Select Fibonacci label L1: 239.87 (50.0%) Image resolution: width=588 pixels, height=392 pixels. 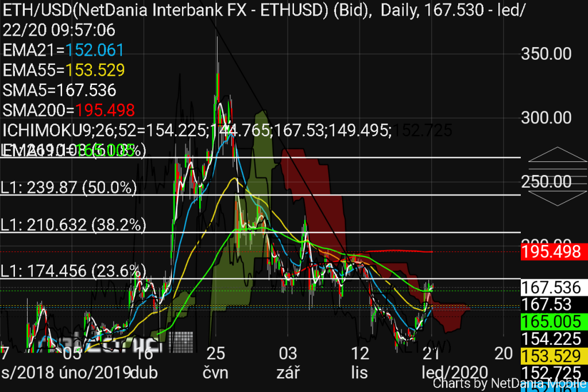69,187
